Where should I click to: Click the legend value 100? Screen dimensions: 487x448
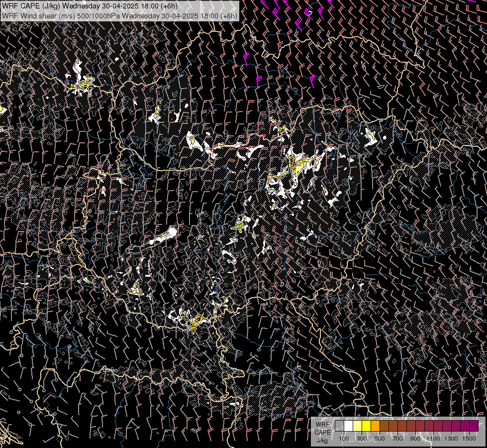tap(344, 439)
